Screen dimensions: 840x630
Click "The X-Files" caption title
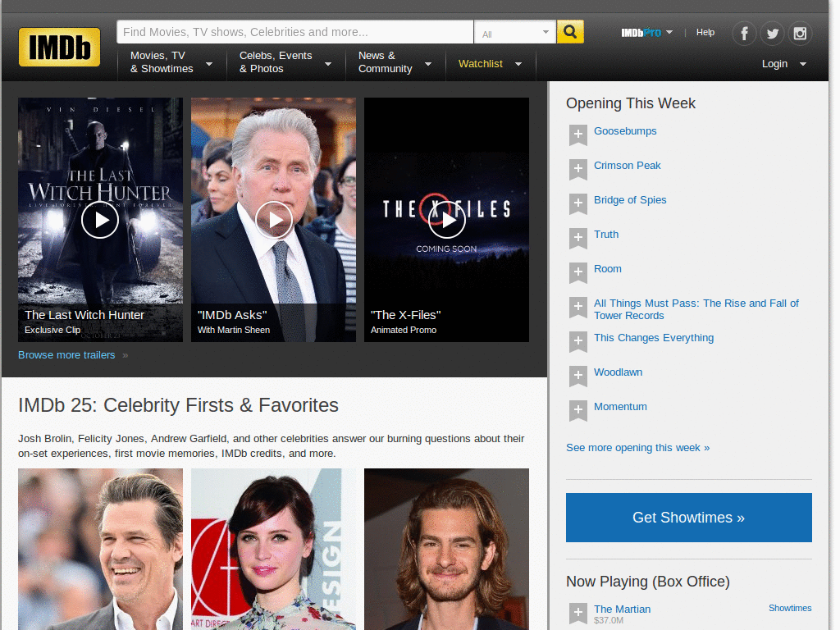tap(405, 315)
